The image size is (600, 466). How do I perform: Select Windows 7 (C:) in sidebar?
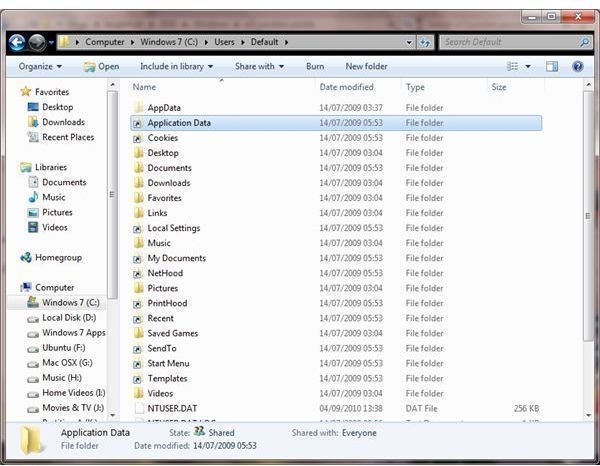64,303
